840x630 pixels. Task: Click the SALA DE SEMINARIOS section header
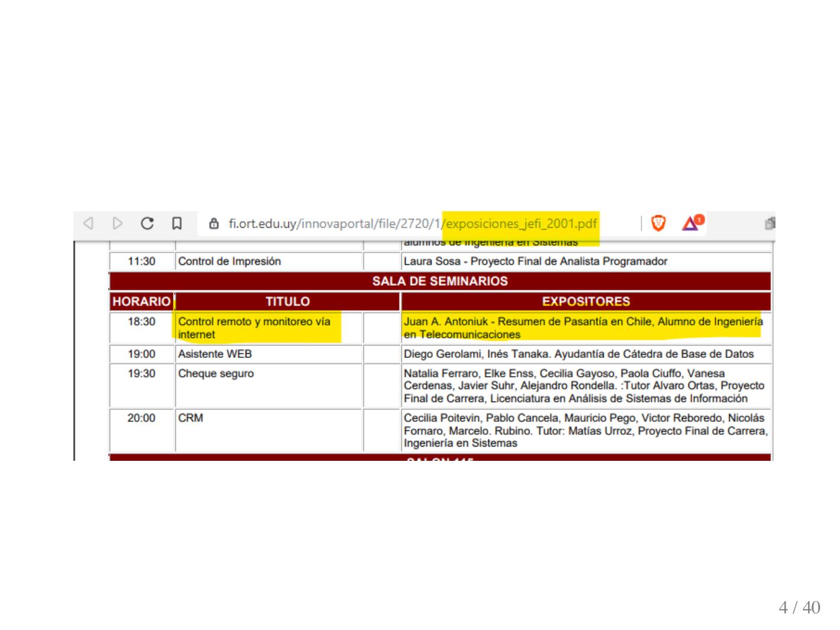click(x=440, y=281)
